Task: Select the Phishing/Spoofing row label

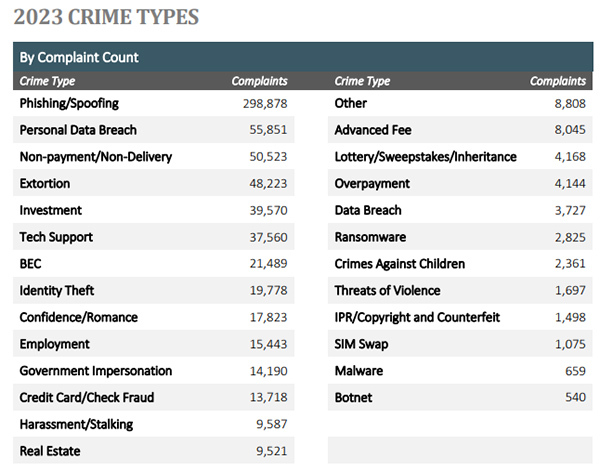Action: [x=69, y=103]
